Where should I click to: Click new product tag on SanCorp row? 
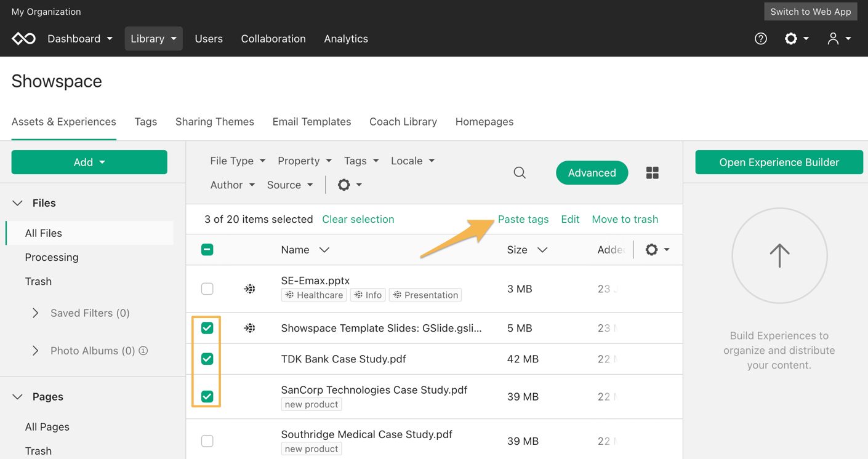point(311,404)
